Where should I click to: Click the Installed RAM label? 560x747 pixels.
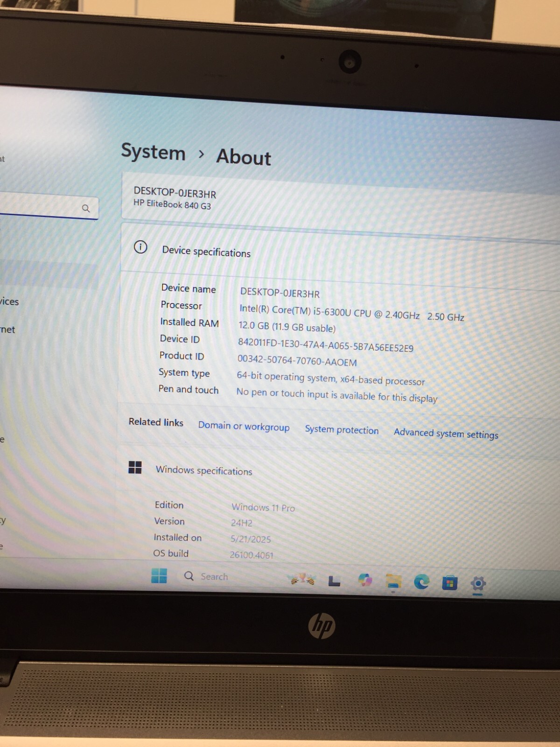pos(189,322)
